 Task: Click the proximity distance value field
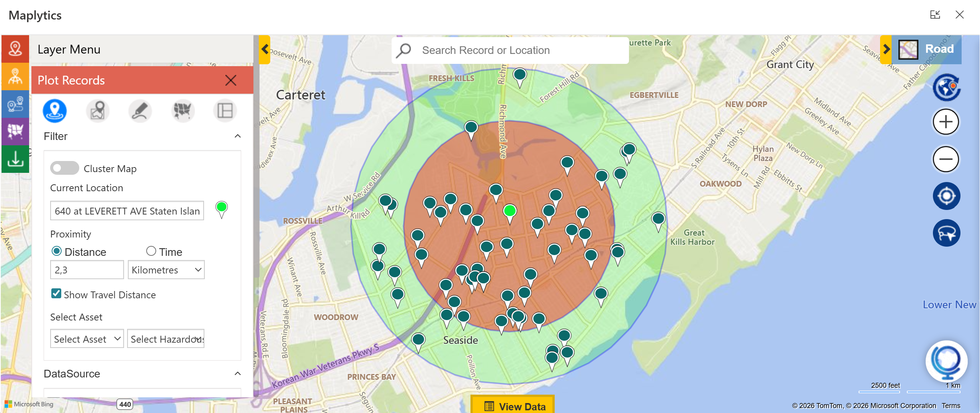click(x=87, y=270)
